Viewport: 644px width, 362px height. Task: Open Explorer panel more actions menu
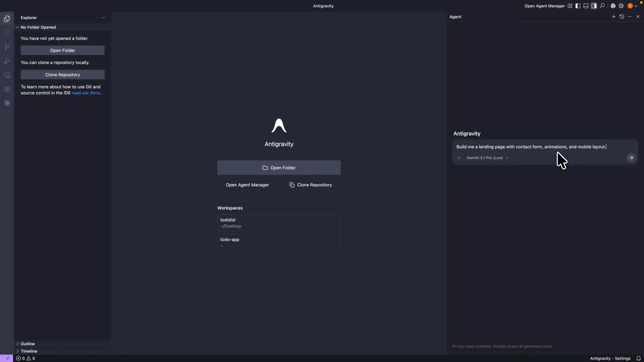click(x=103, y=18)
